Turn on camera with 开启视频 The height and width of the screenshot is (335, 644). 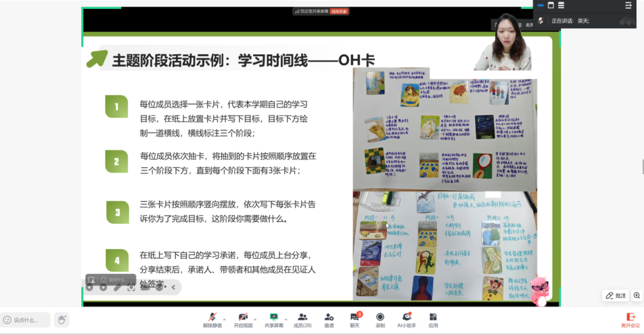(243, 317)
